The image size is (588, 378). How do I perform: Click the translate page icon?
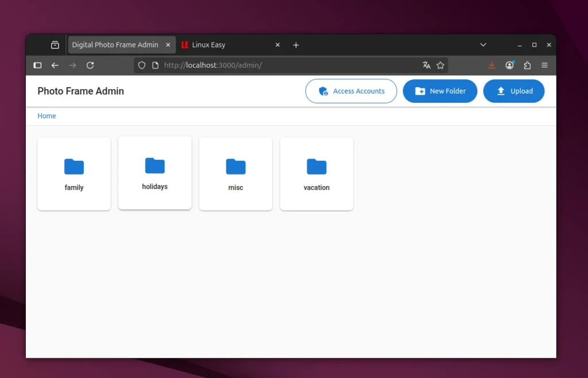(426, 65)
